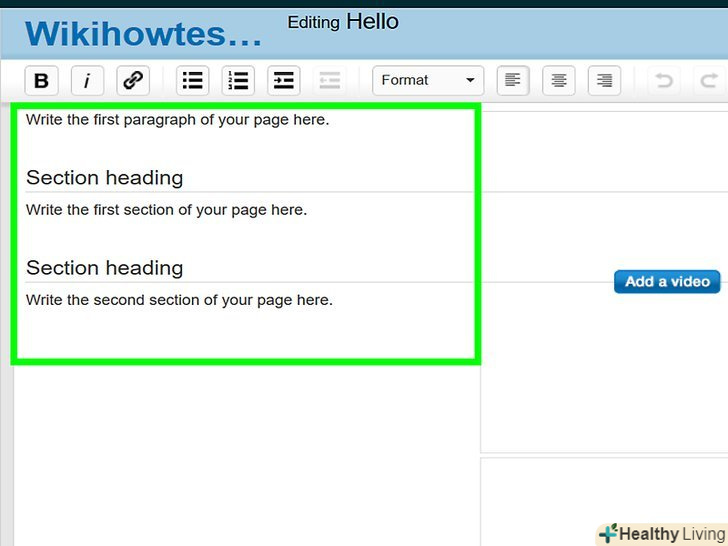Open the Wikihowtes… wiki title link
This screenshot has width=728, height=546.
tap(143, 34)
